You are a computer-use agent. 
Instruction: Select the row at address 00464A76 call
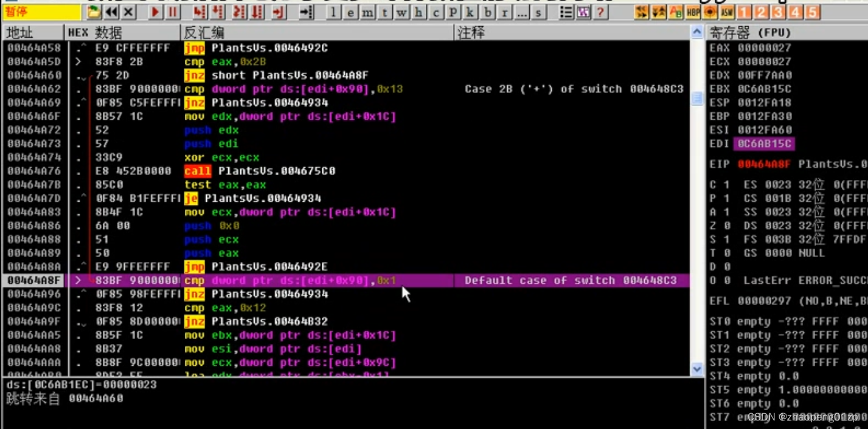point(345,171)
